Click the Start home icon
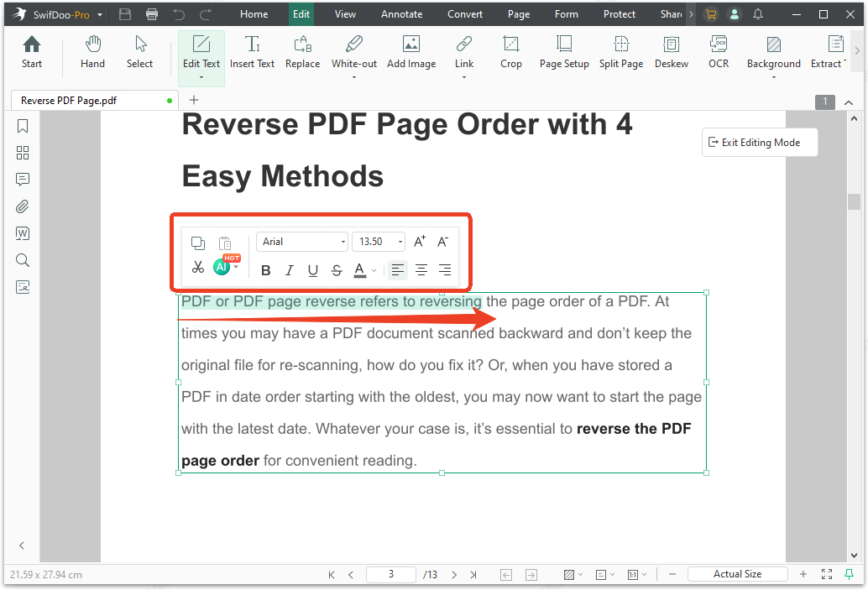Image resolution: width=868 pixels, height=590 pixels. pyautogui.click(x=32, y=53)
